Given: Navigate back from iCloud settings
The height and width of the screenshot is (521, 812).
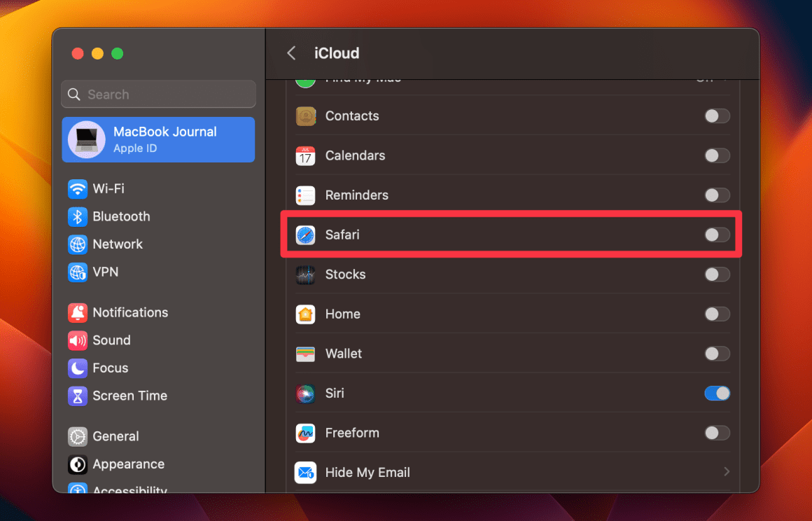Looking at the screenshot, I should point(291,53).
